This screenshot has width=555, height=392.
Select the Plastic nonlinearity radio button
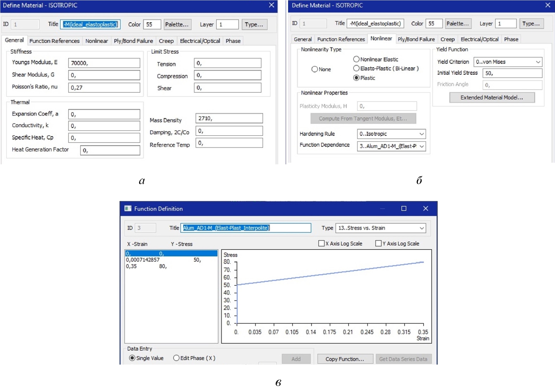pos(356,78)
